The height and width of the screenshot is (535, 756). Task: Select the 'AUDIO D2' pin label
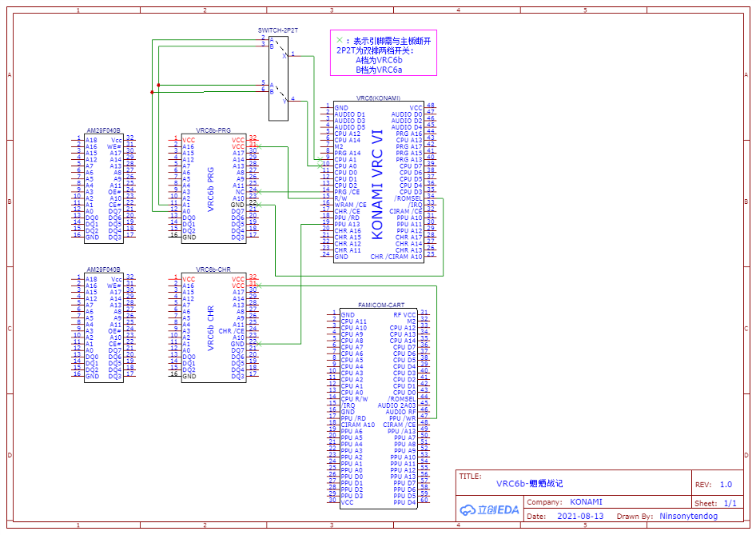tap(407, 121)
